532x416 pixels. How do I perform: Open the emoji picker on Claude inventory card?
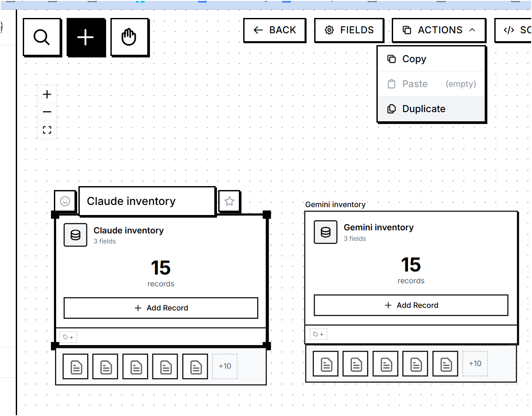[65, 201]
